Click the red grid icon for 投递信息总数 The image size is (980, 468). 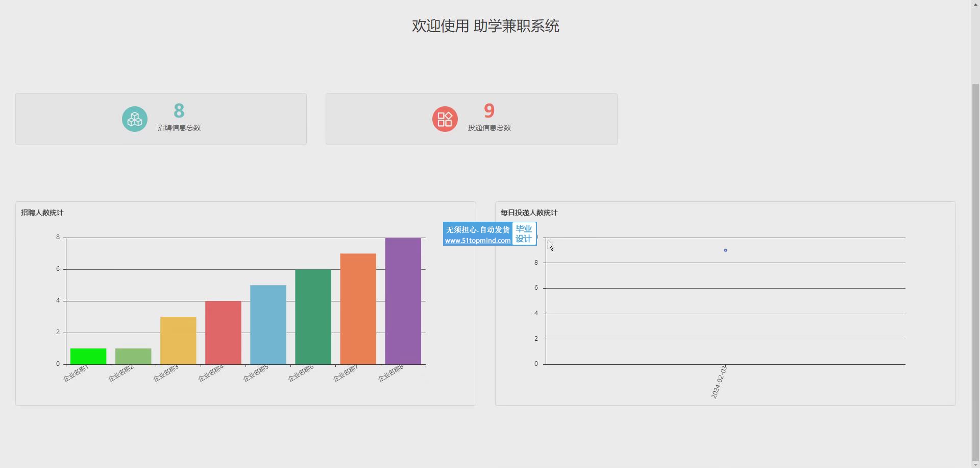tap(445, 119)
